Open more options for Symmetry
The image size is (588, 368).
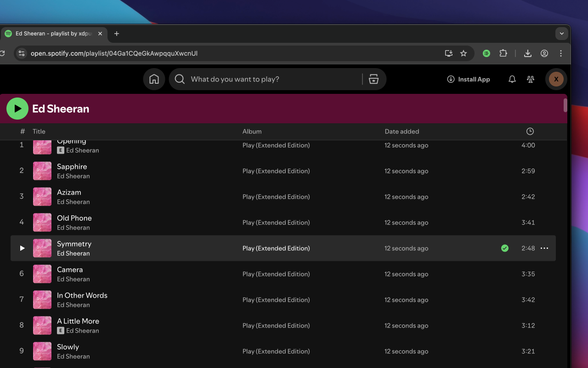point(544,248)
